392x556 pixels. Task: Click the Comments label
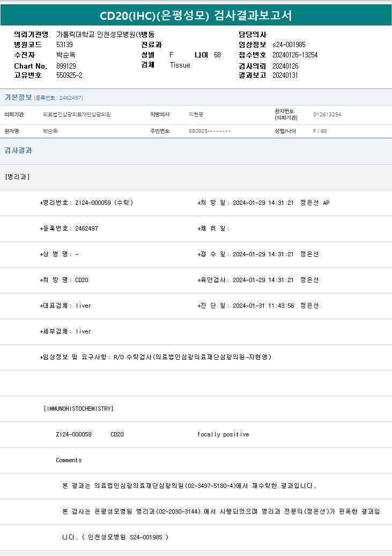pos(69,460)
